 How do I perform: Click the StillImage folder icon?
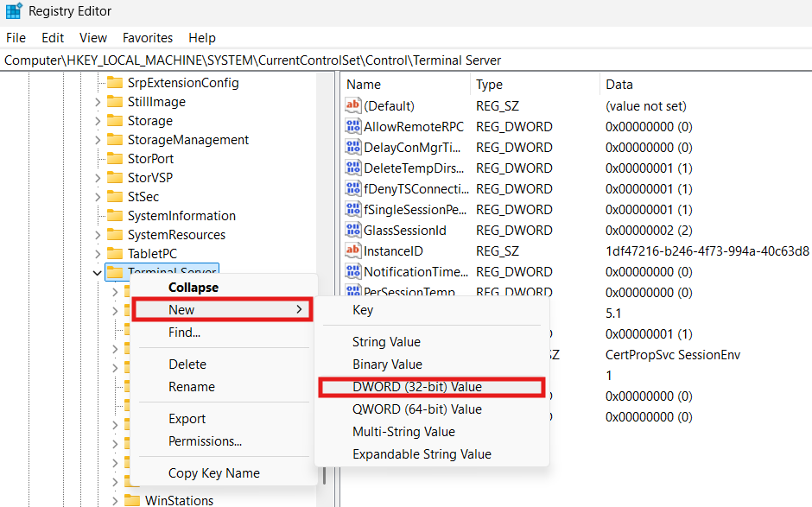[x=117, y=101]
